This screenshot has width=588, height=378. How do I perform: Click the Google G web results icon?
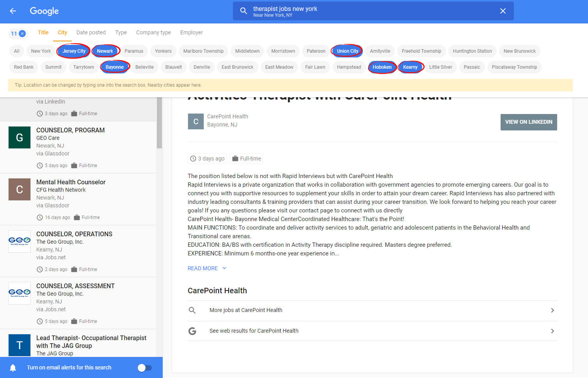coord(192,331)
